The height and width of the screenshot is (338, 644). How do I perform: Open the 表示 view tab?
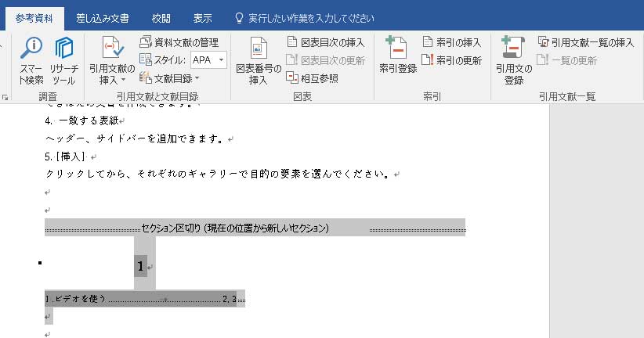pyautogui.click(x=202, y=17)
